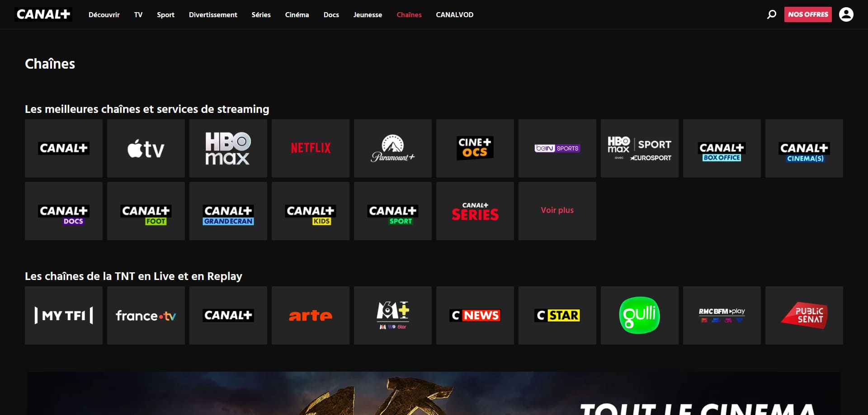Select the Apple TV channel tile
868x415 pixels.
pyautogui.click(x=146, y=148)
